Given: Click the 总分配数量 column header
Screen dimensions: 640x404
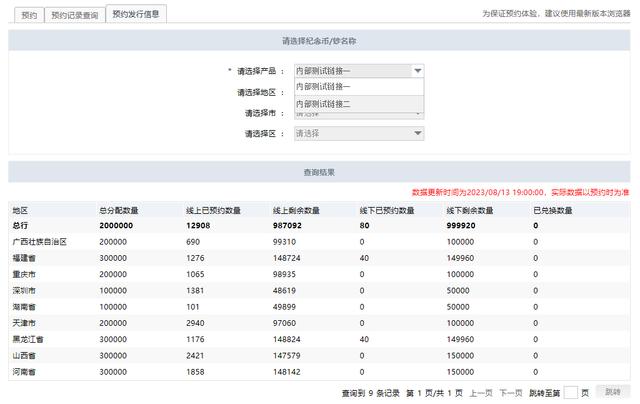Looking at the screenshot, I should (x=119, y=211).
